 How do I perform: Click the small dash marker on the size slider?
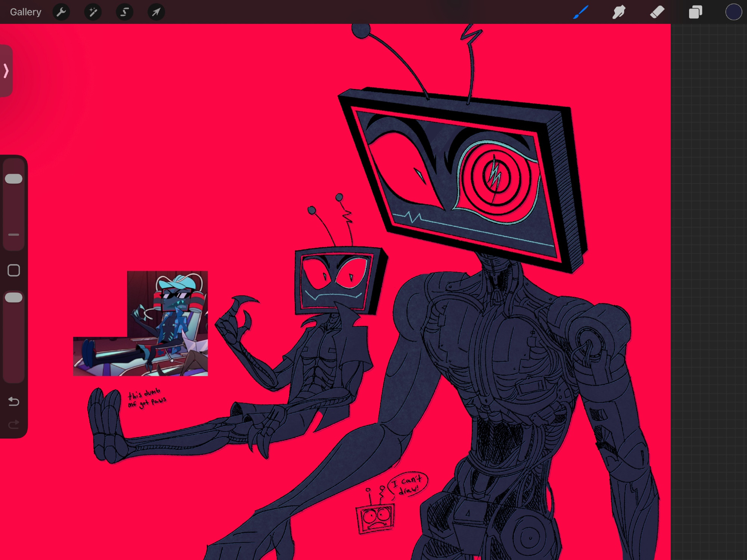tap(14, 235)
